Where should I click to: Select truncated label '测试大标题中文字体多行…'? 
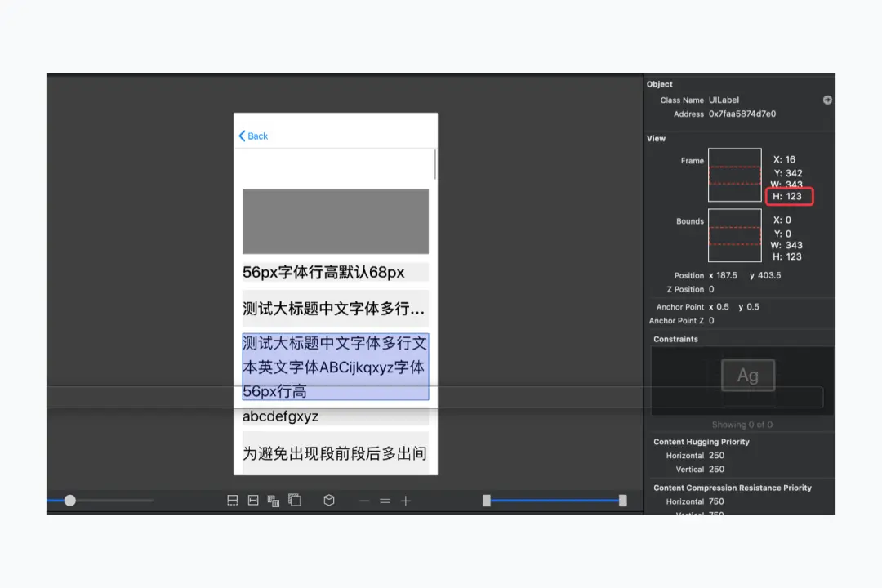coord(336,309)
